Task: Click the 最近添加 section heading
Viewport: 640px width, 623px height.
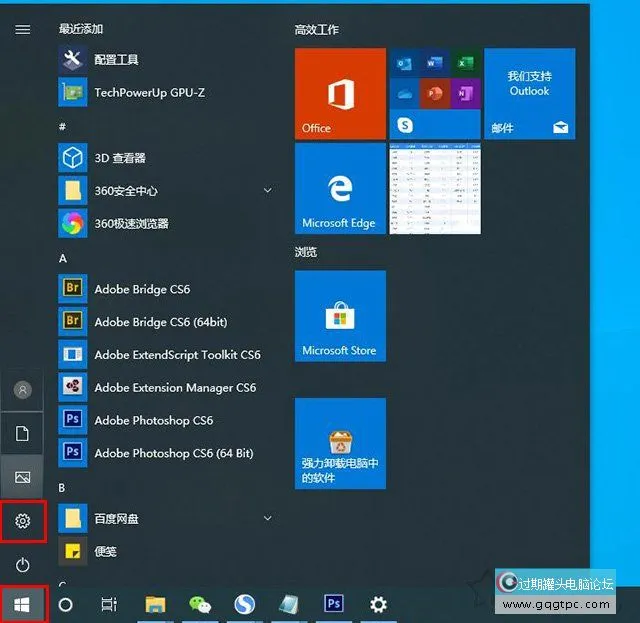Action: (81, 29)
